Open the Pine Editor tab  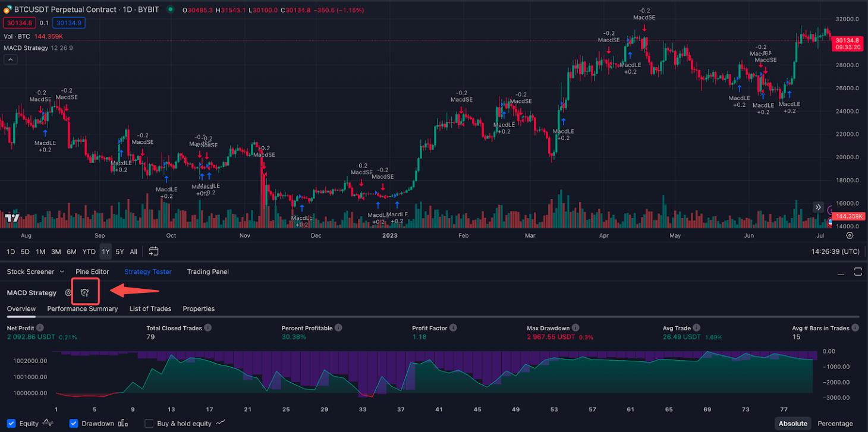point(92,272)
